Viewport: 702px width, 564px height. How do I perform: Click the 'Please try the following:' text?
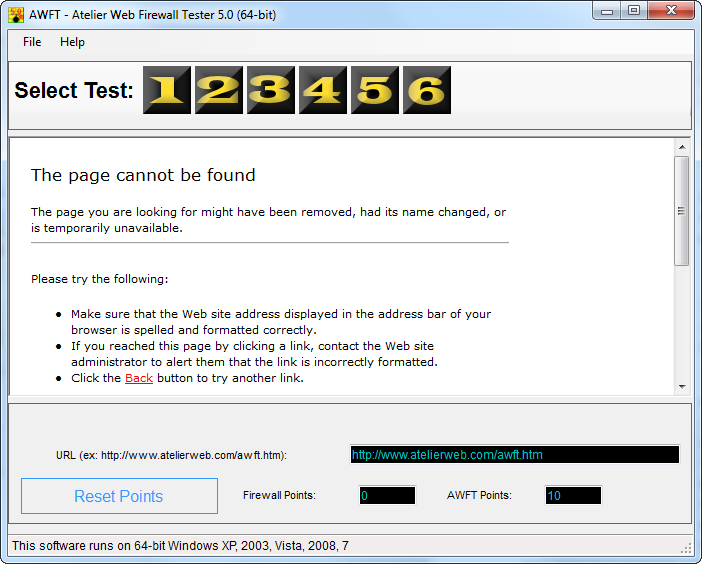click(x=99, y=279)
